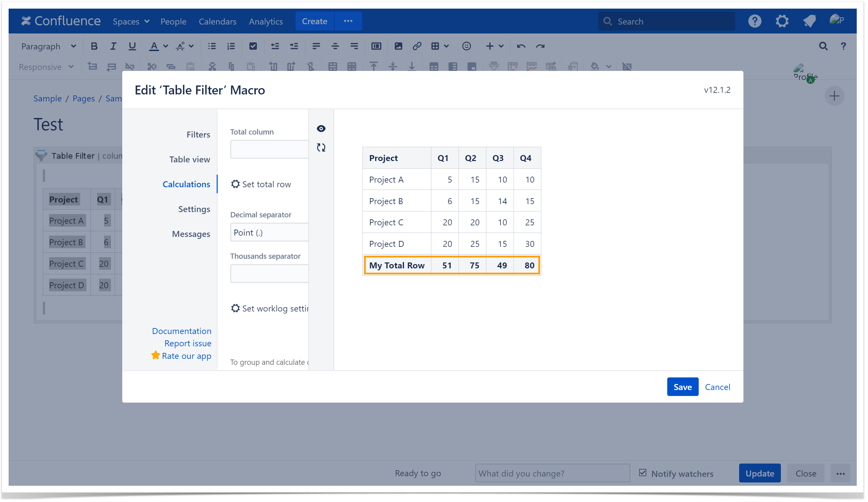Image resolution: width=868 pixels, height=502 pixels.
Task: Click the Bold formatting icon
Action: pos(94,46)
